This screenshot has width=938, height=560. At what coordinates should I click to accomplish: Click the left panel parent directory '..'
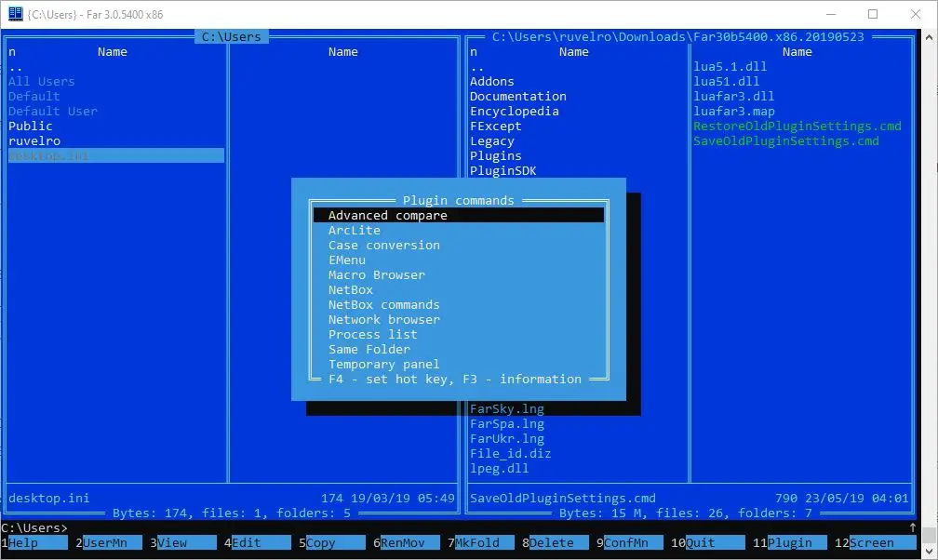coord(16,66)
